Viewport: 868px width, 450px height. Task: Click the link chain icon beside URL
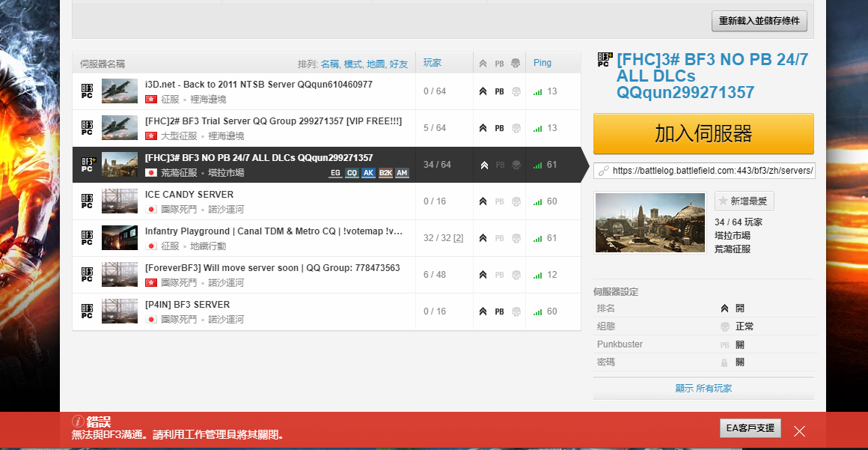[603, 171]
